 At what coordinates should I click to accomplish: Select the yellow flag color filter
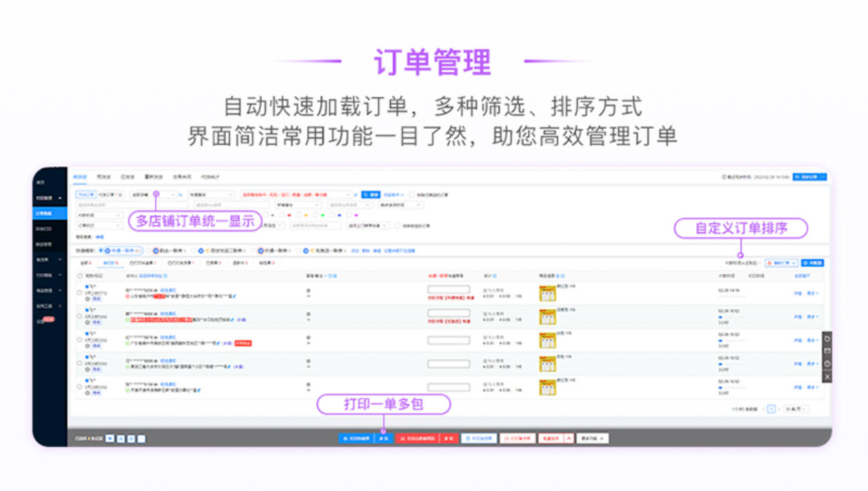[305, 215]
